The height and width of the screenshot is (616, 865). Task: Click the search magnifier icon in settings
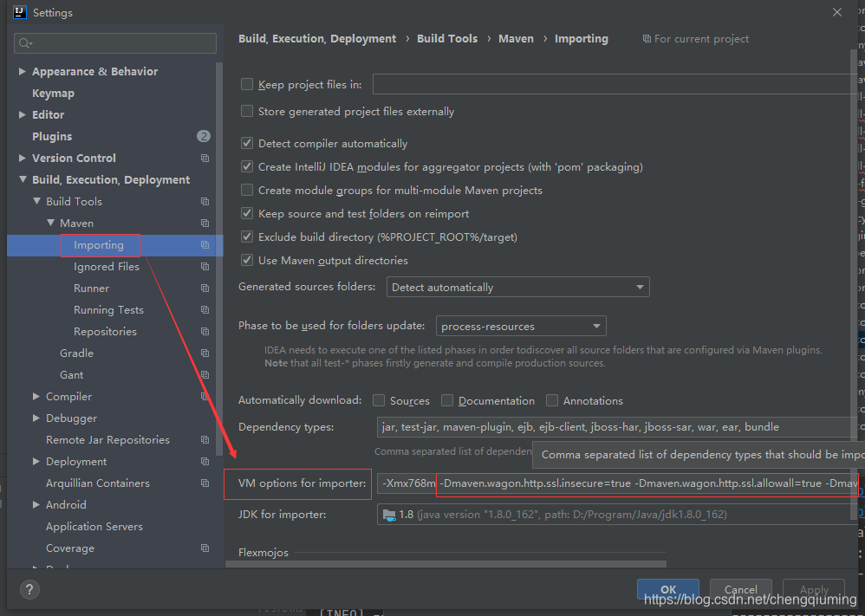[25, 43]
